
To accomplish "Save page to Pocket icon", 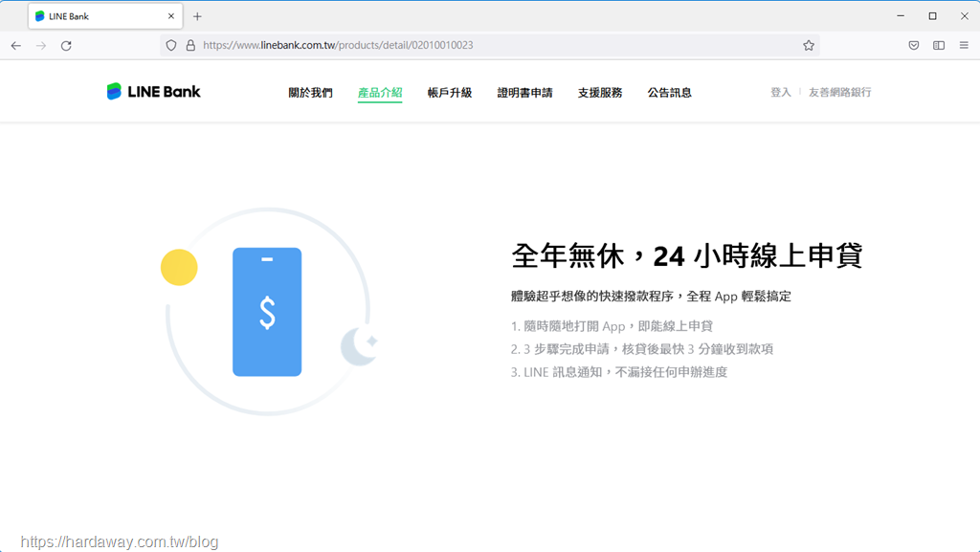I will 914,46.
